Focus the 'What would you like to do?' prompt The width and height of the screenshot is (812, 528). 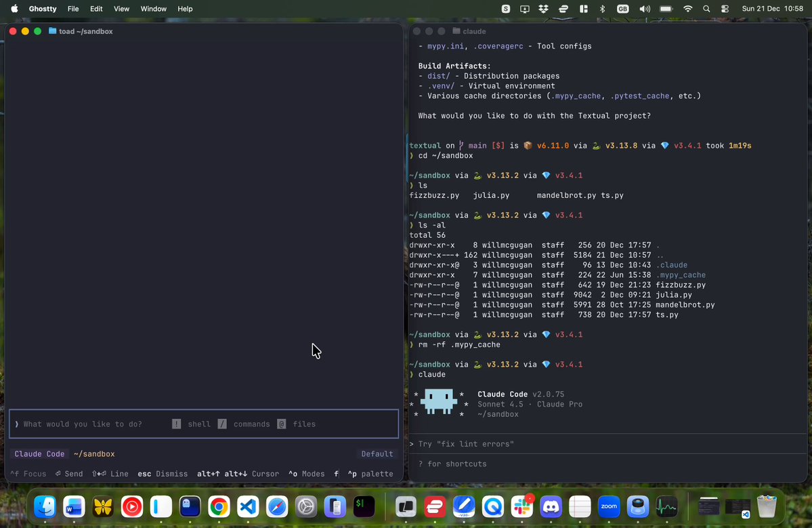[x=204, y=424]
